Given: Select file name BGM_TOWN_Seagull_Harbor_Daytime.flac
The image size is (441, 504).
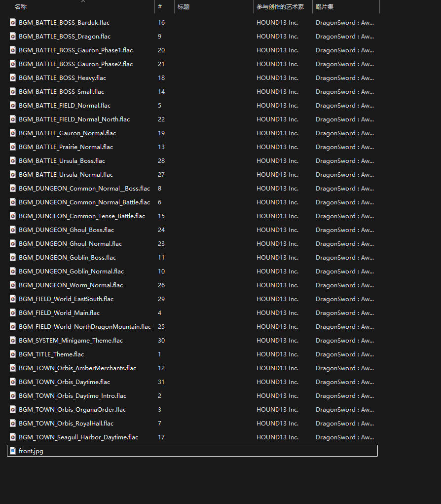Looking at the screenshot, I should tap(78, 437).
